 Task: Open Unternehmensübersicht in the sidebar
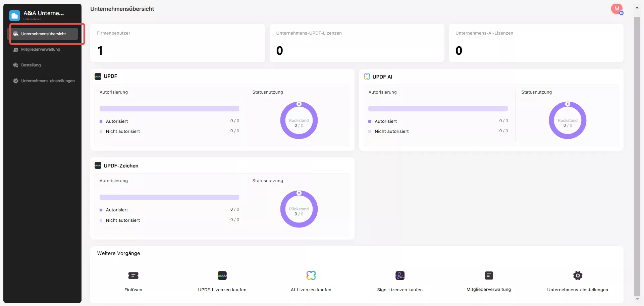tap(43, 34)
